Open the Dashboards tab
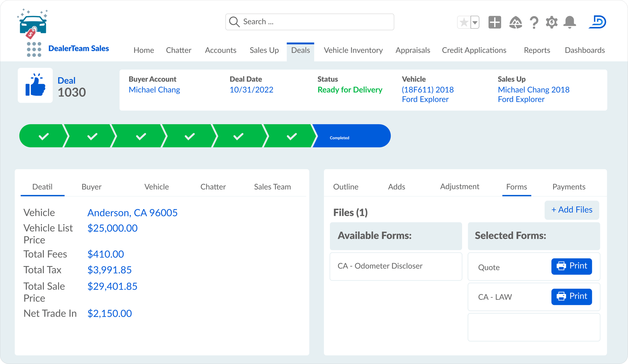 click(x=585, y=50)
